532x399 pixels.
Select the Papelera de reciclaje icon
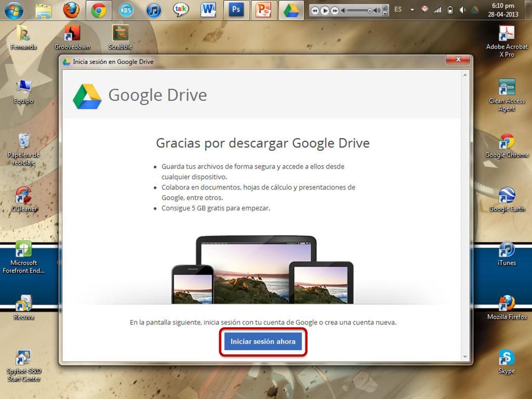tap(23, 149)
